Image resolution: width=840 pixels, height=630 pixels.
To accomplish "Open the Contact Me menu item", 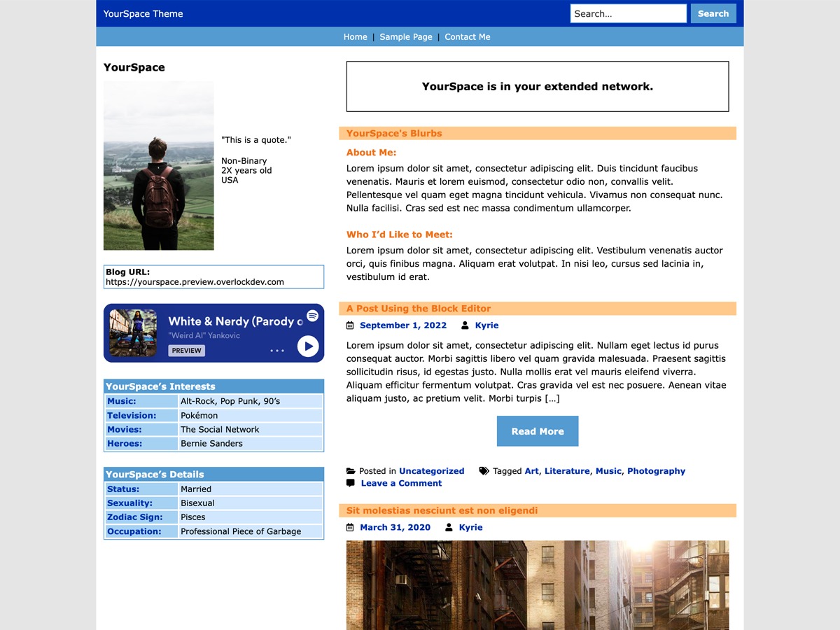I will tap(468, 37).
